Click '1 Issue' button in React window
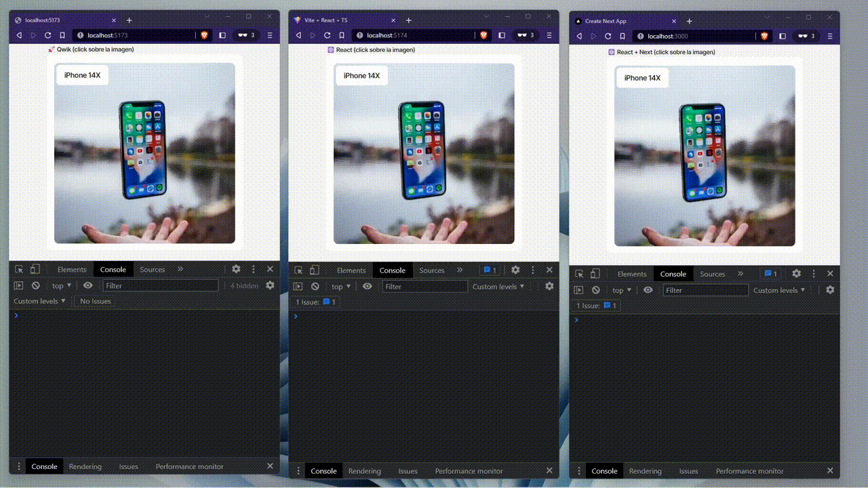 [315, 302]
